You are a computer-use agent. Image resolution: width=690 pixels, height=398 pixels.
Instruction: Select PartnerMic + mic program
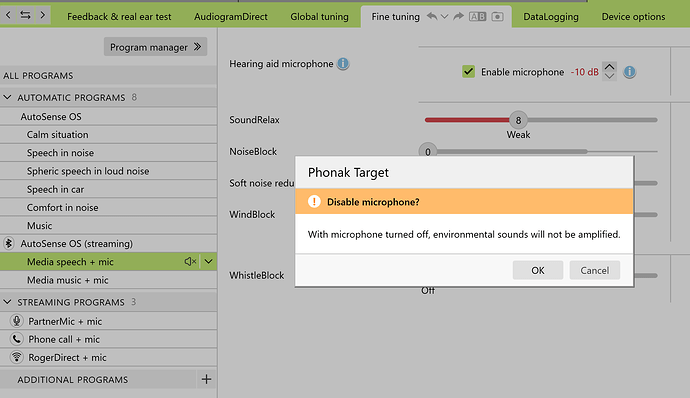[108, 321]
